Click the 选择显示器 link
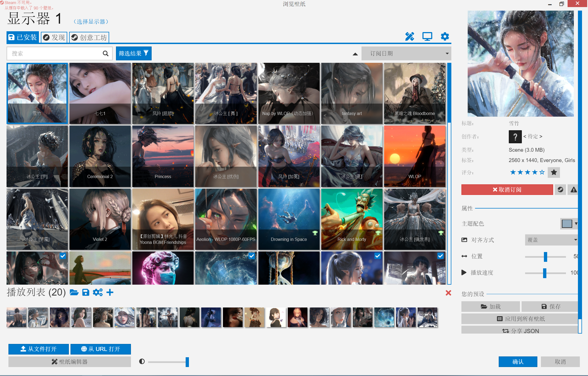588x376 pixels. tap(91, 22)
